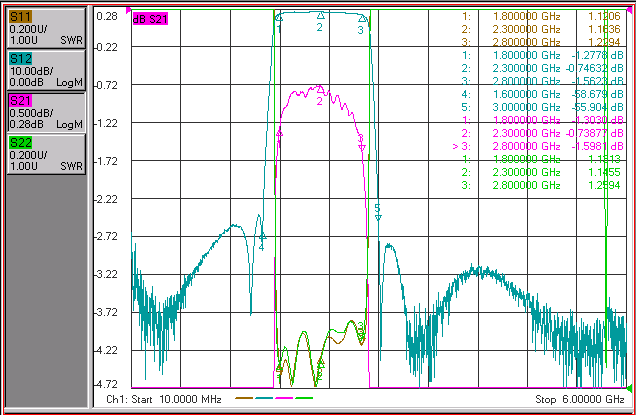Click the 0.28 reference level axis label

coord(107,16)
